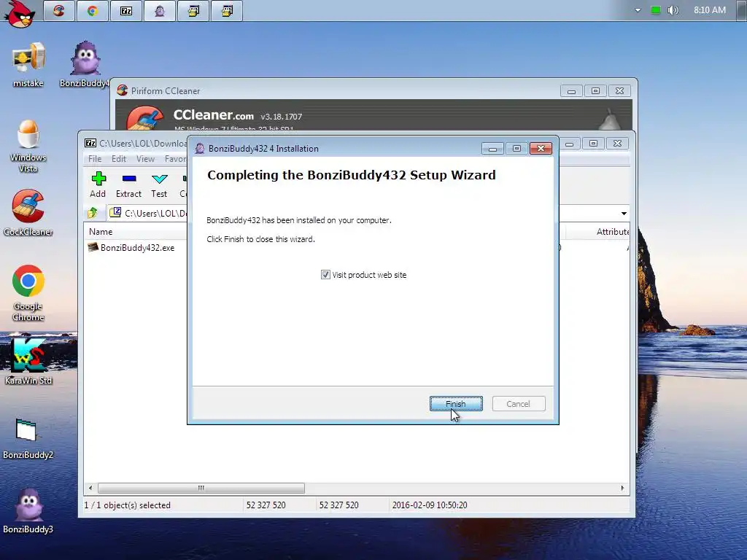Click the '1 / 1 object(s) selected' status text
747x560 pixels.
pos(127,505)
